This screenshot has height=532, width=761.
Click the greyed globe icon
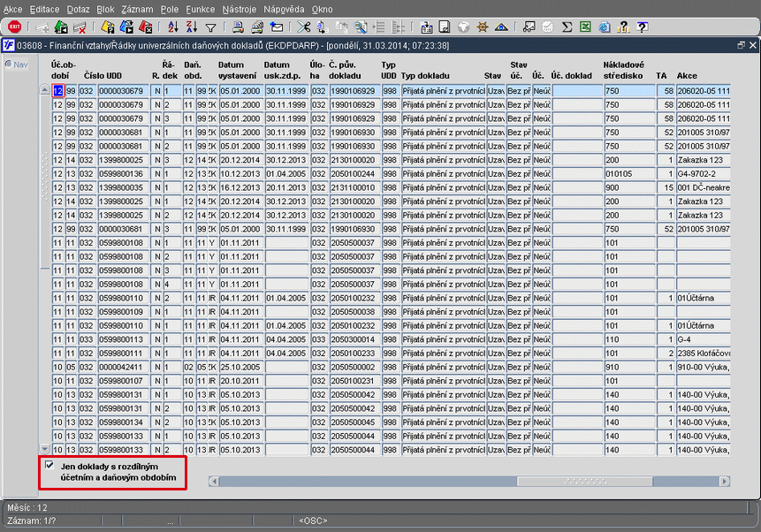[x=463, y=27]
